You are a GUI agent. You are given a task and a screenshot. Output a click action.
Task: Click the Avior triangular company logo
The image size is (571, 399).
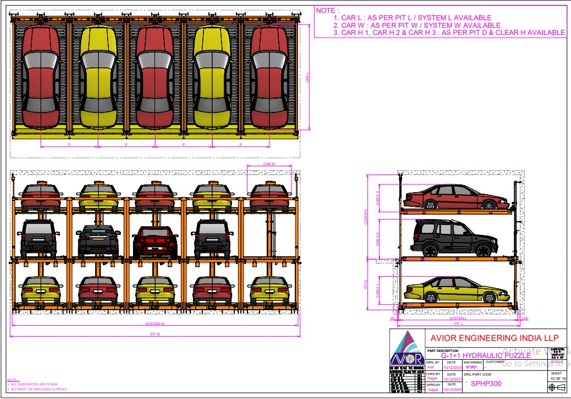407,348
